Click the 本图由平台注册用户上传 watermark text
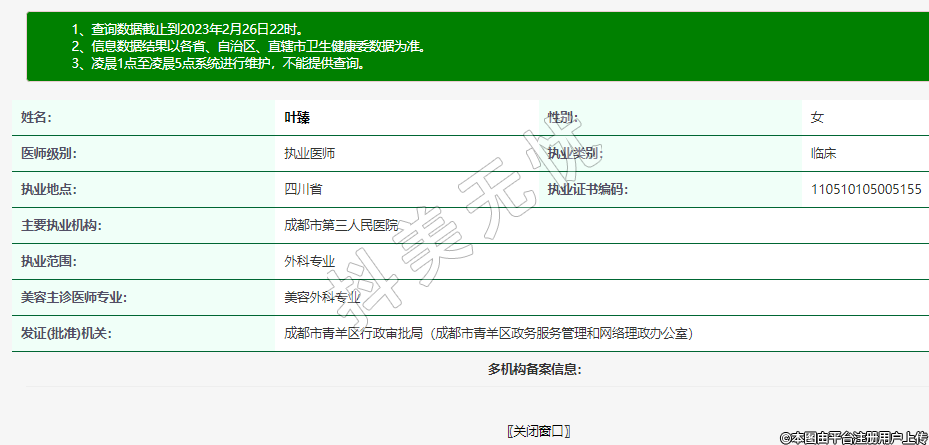Viewport: 929px width, 445px height. tap(854, 437)
